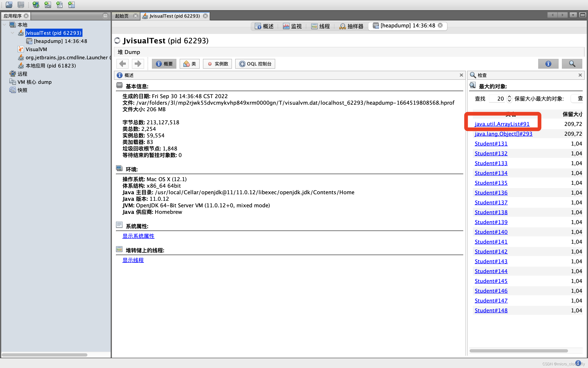This screenshot has width=588, height=368.
Task: Click the 显示线程 link
Action: point(133,260)
